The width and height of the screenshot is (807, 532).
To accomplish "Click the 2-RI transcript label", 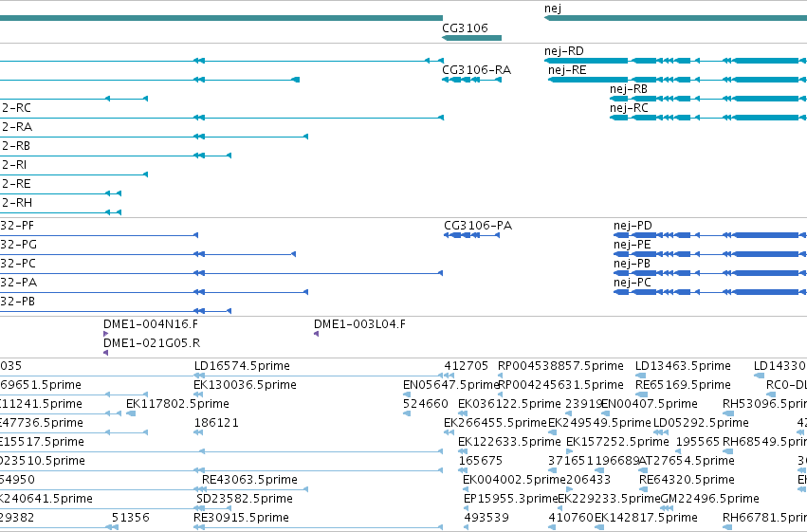I will (14, 165).
